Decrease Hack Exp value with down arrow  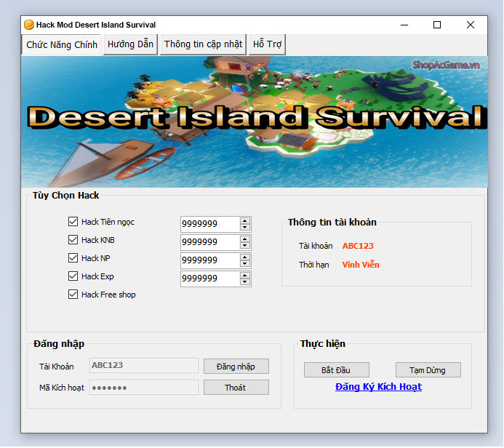tap(245, 282)
